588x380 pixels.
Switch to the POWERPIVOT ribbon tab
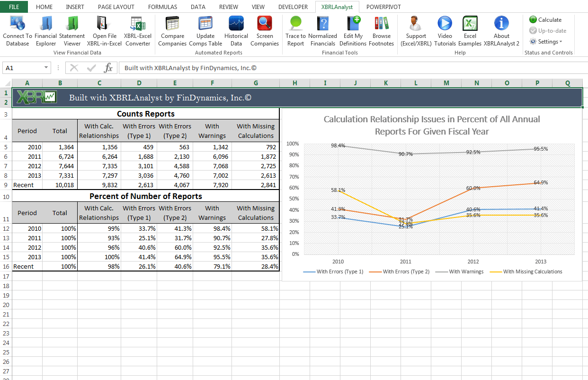coord(383,7)
